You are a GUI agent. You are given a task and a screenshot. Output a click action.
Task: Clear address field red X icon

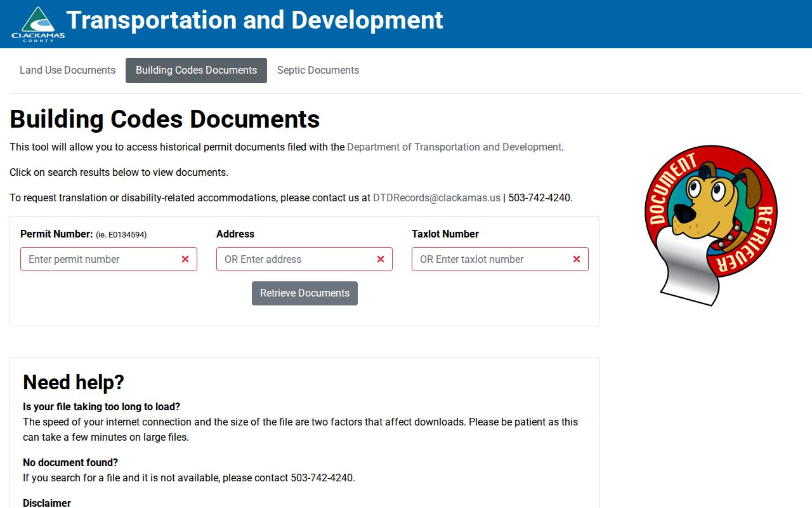coord(381,259)
